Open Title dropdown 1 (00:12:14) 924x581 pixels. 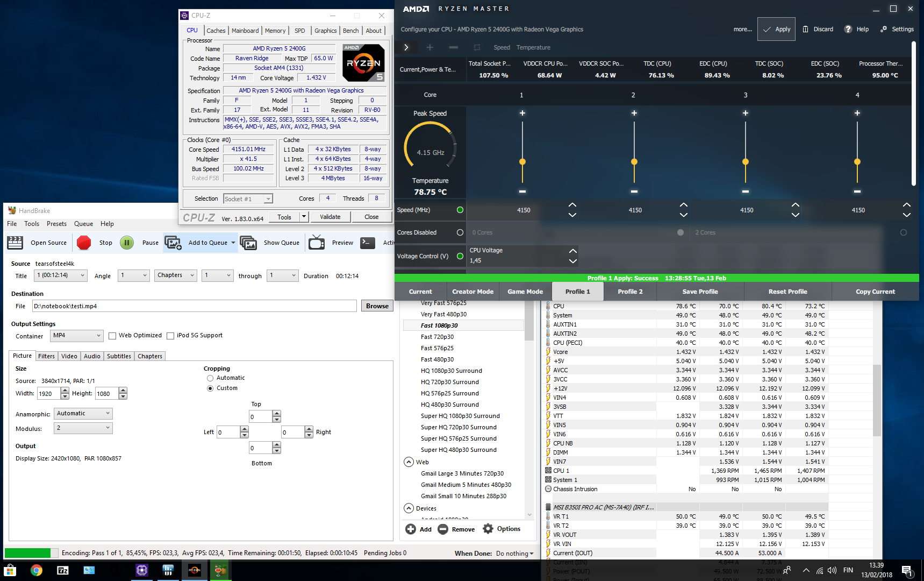point(60,275)
